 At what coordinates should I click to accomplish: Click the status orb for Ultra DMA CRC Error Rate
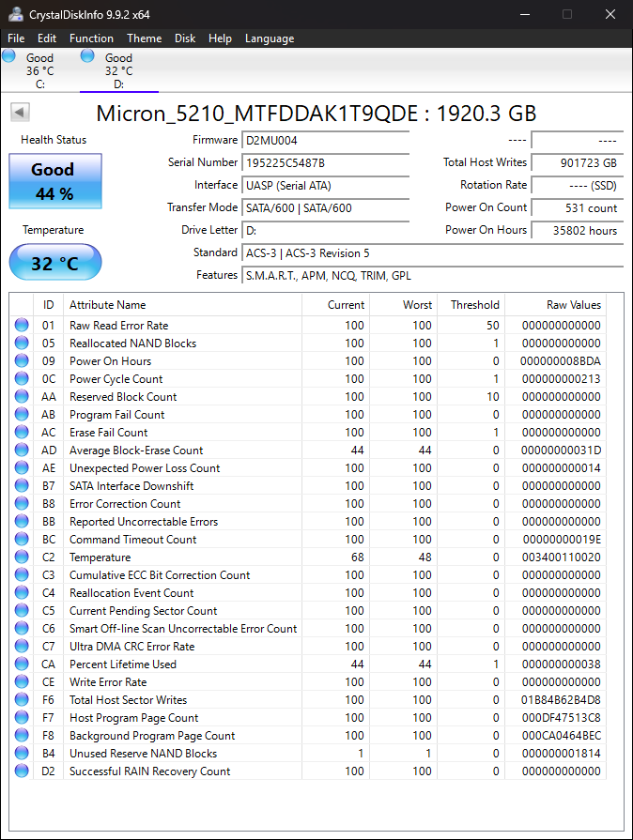(22, 646)
